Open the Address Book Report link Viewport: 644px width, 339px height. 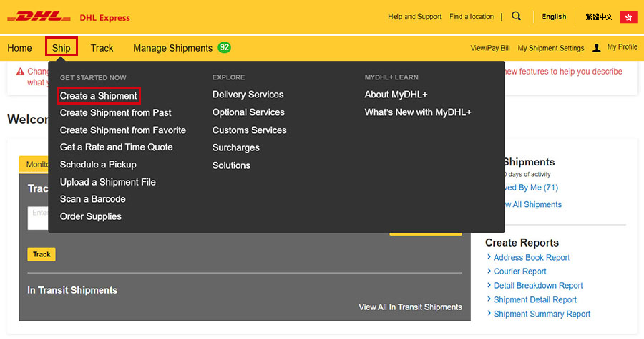(532, 258)
